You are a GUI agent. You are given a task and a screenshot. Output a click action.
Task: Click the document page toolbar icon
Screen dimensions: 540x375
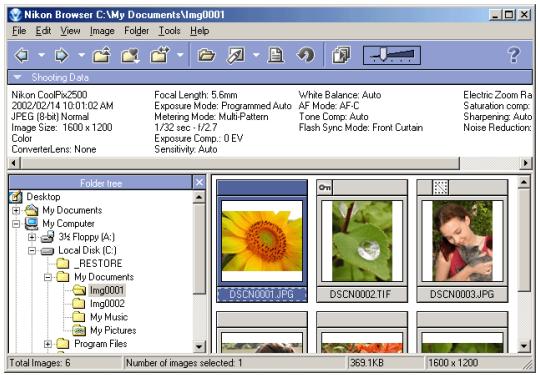tap(276, 55)
